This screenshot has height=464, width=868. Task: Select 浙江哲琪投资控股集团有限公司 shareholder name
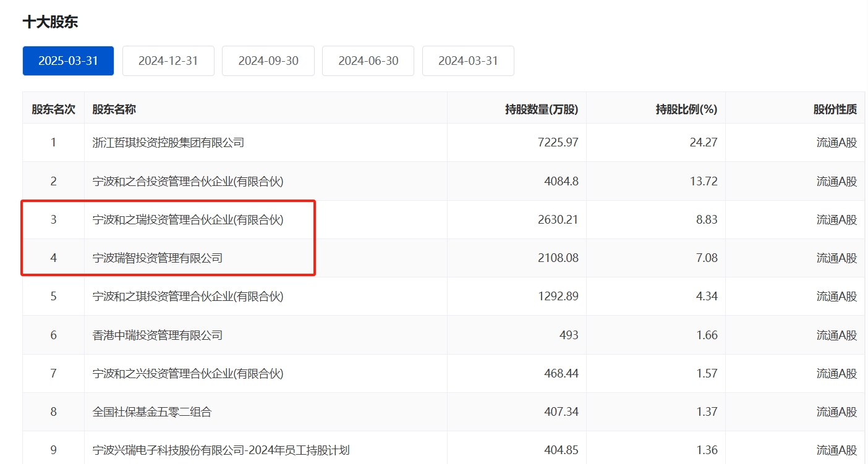coord(168,143)
